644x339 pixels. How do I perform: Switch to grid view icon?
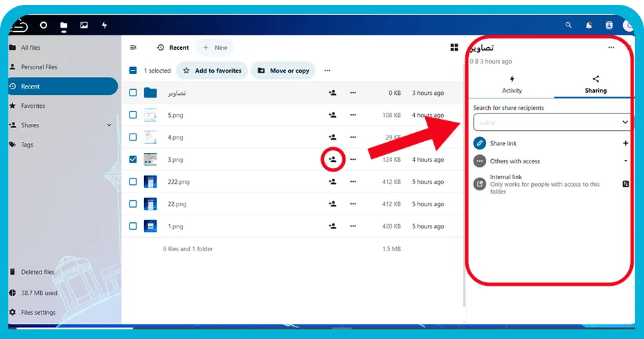[454, 48]
